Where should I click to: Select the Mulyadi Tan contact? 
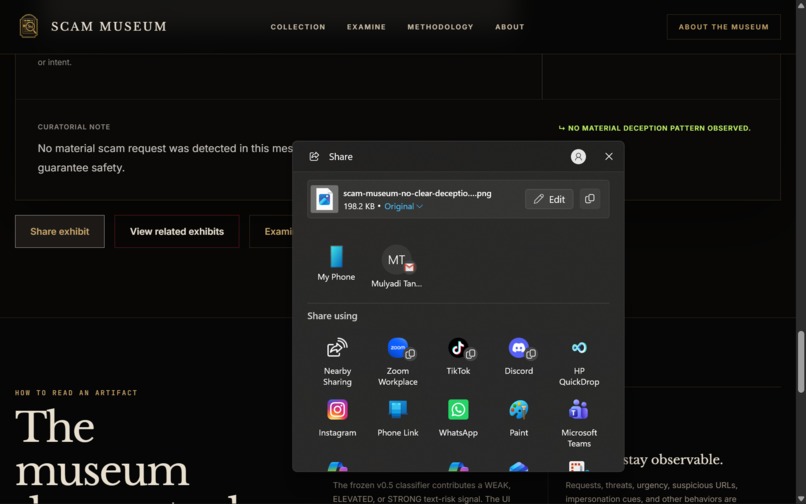(x=396, y=266)
